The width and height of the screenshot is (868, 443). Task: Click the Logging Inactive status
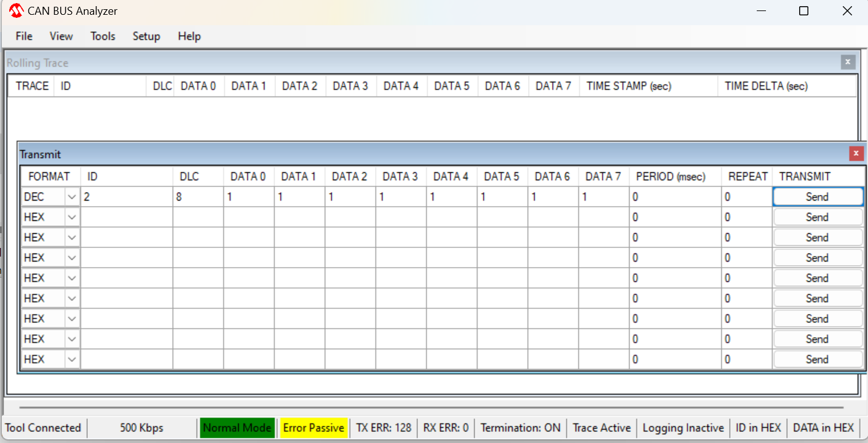(684, 428)
